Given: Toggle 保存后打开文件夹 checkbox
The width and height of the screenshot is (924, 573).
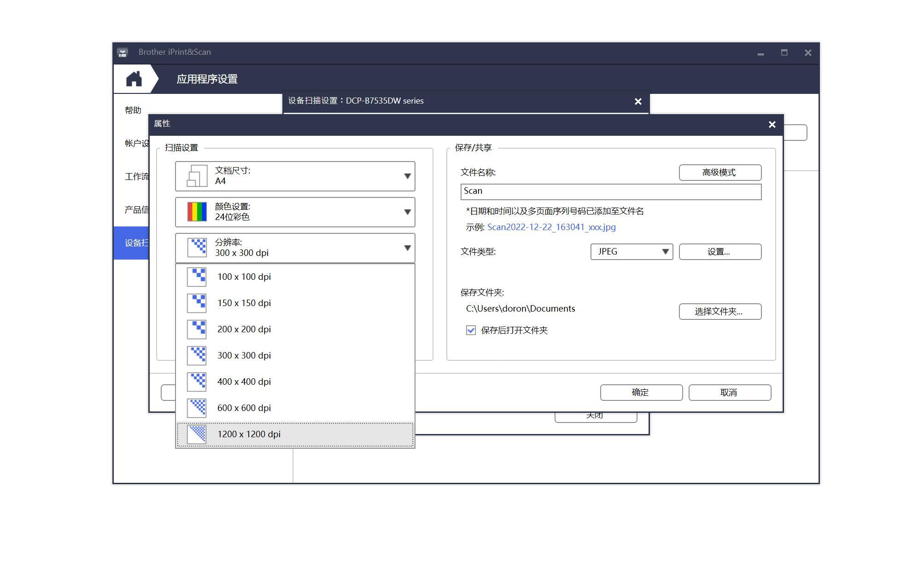Looking at the screenshot, I should pyautogui.click(x=471, y=330).
